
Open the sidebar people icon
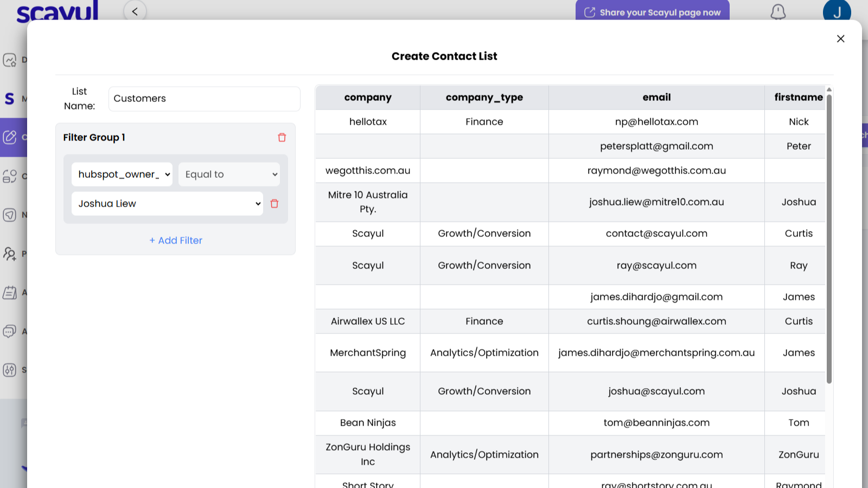click(10, 254)
